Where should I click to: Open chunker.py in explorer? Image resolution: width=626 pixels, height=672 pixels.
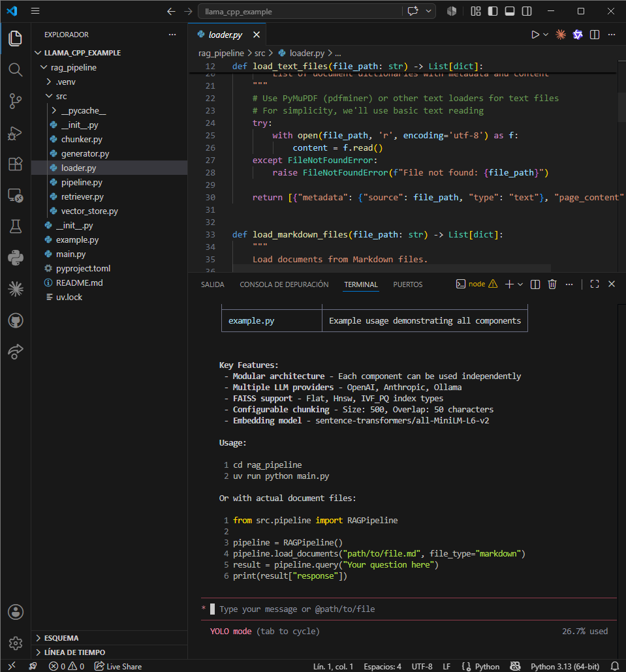point(82,139)
